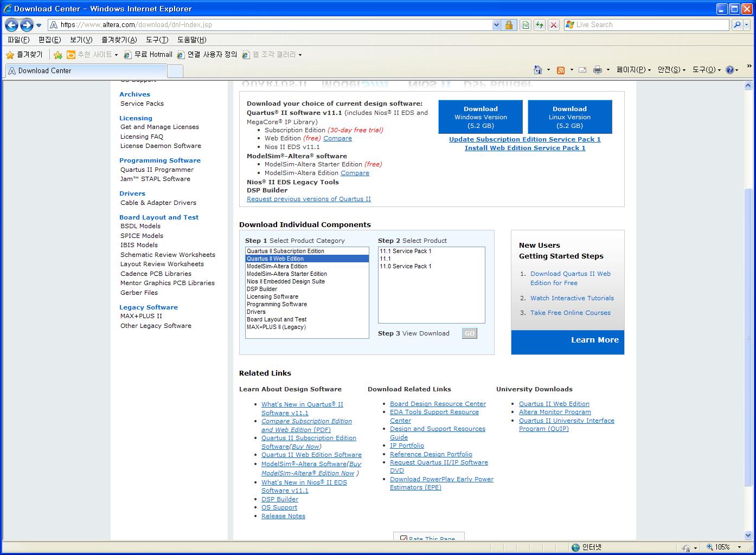Image resolution: width=756 pixels, height=555 pixels.
Task: Click the security lock icon in address bar
Action: 509,25
